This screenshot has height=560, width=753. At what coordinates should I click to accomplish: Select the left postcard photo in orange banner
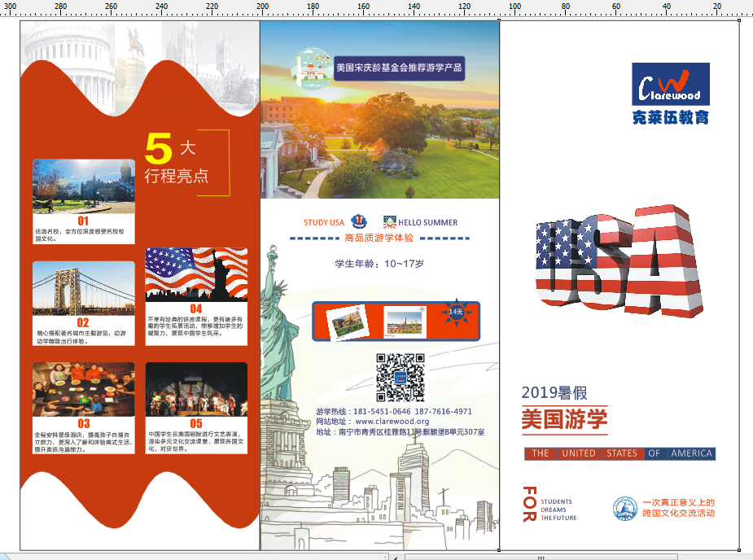[348, 322]
